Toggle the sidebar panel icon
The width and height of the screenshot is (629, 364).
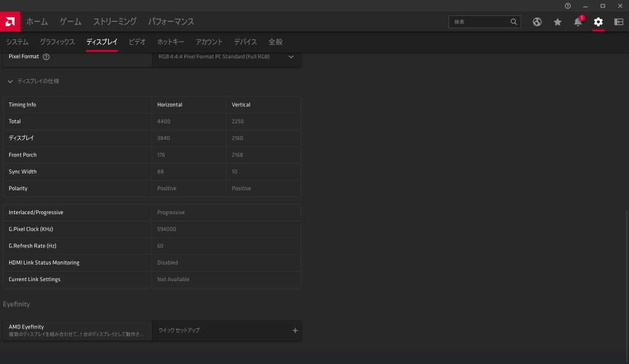[x=619, y=21]
